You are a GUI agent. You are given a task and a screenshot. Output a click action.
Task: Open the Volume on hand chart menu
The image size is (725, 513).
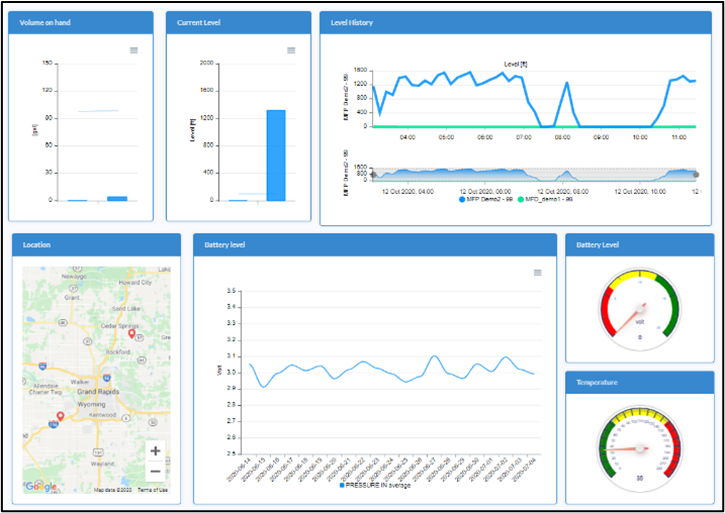pyautogui.click(x=134, y=50)
